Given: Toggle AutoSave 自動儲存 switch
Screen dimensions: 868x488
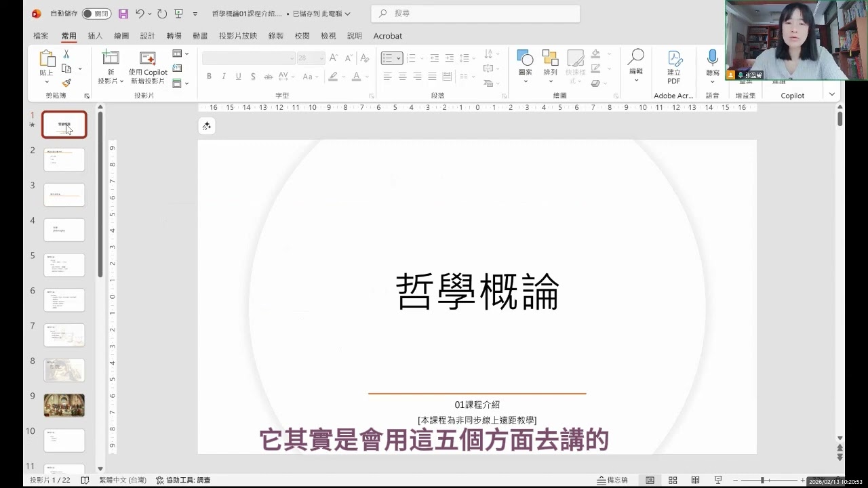Looking at the screenshot, I should [x=96, y=14].
